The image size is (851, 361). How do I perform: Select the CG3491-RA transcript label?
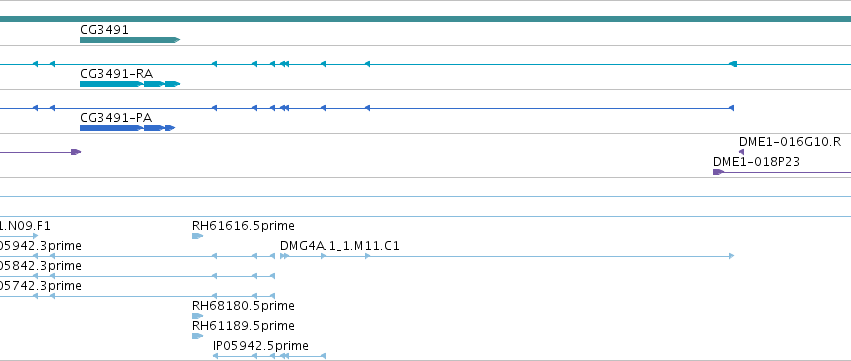tap(116, 73)
